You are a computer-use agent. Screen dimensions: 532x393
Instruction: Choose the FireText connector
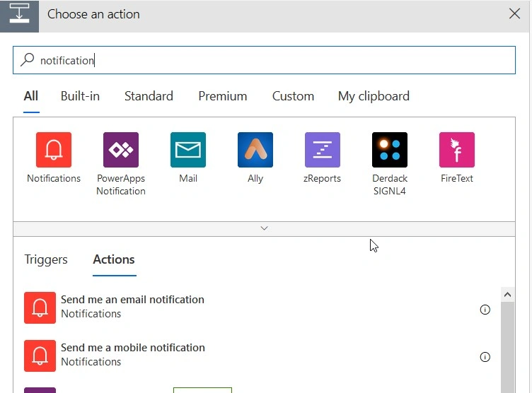pyautogui.click(x=457, y=150)
